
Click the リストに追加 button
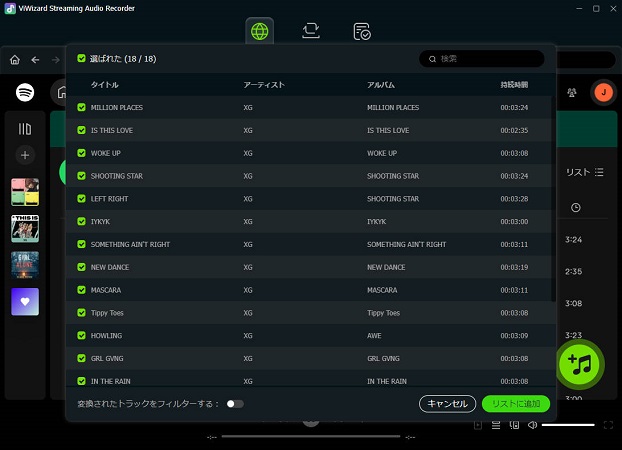516,404
